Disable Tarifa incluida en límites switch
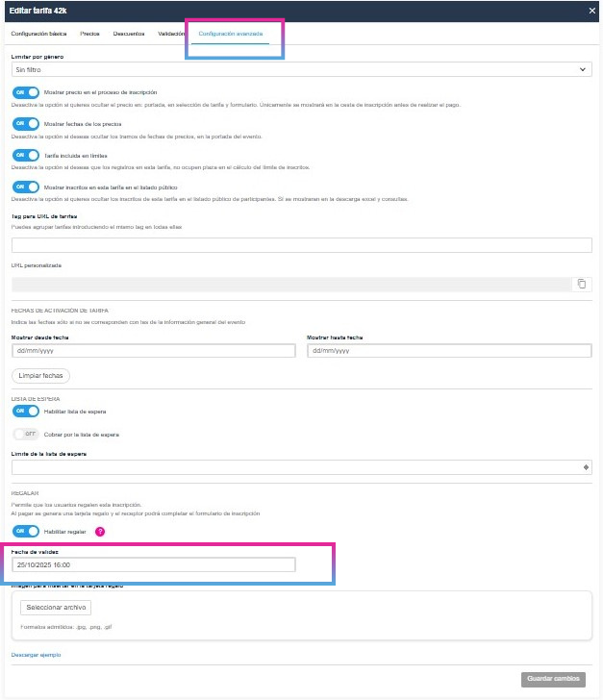Image resolution: width=603 pixels, height=700 pixels. [x=26, y=156]
